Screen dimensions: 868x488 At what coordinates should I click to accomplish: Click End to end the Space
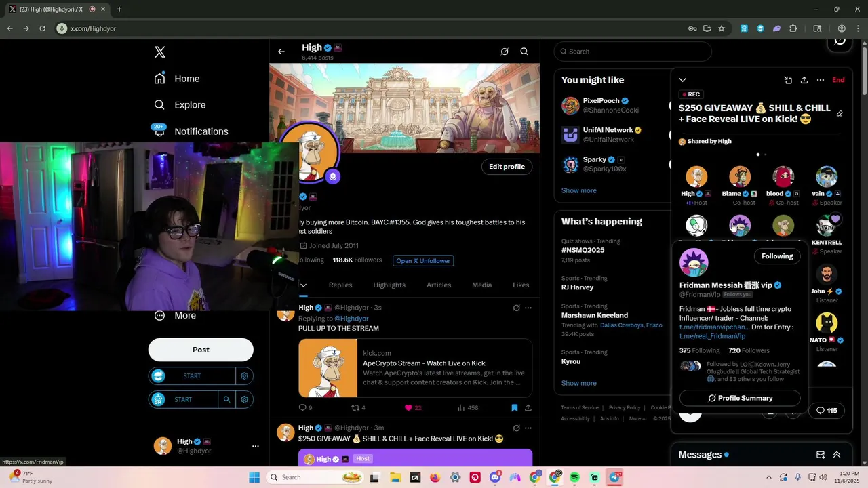[x=838, y=80]
